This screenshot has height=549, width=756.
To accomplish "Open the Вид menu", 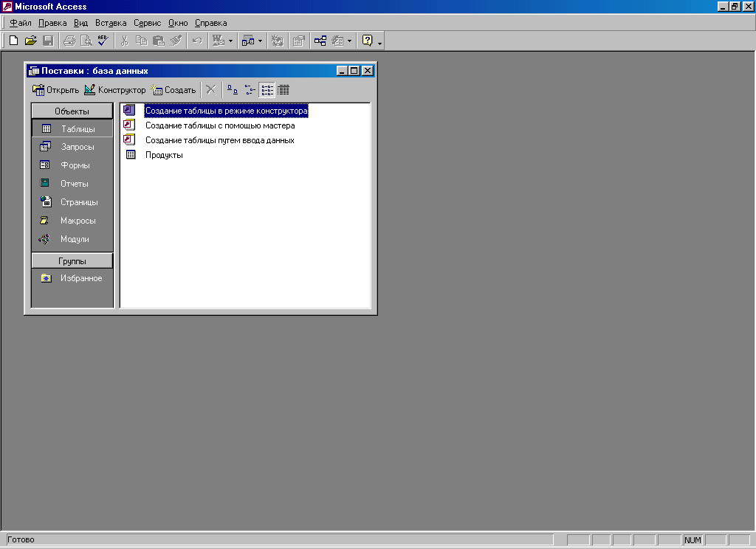I will click(x=80, y=23).
